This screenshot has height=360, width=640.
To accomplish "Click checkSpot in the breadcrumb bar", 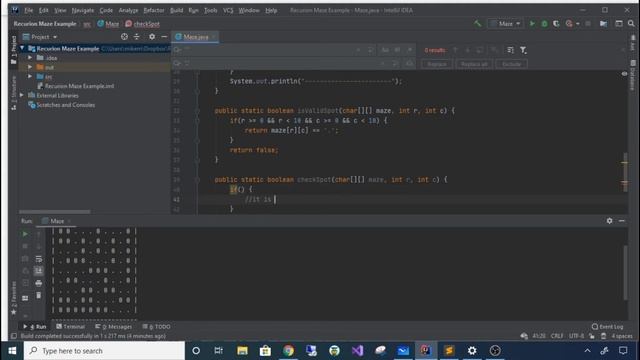I will point(142,24).
